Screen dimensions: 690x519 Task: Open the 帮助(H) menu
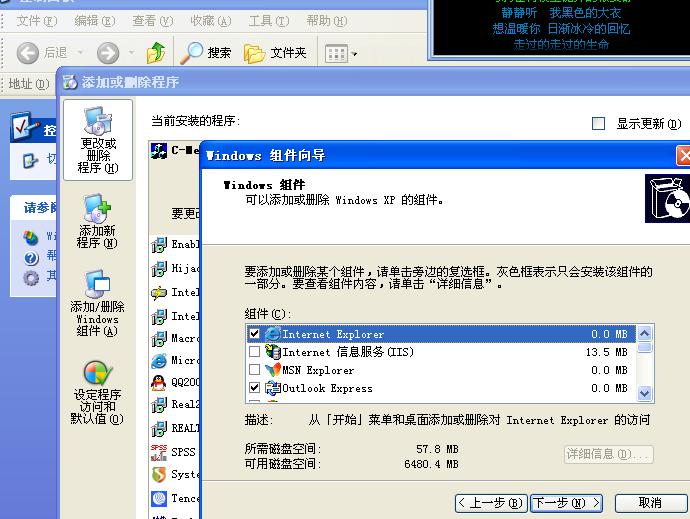[x=327, y=21]
